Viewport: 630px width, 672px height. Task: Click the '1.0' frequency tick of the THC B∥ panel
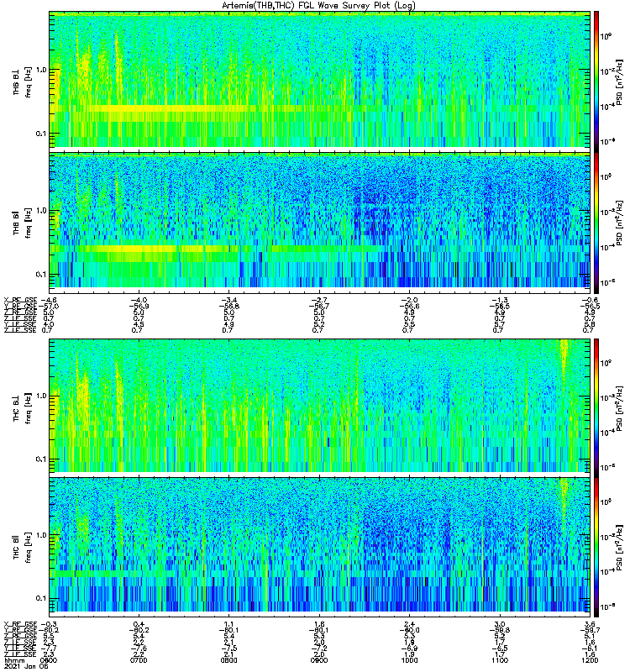coord(40,535)
